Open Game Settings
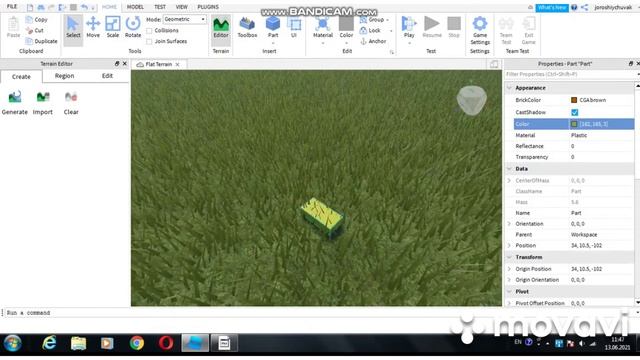This screenshot has width=640, height=360. (x=480, y=31)
